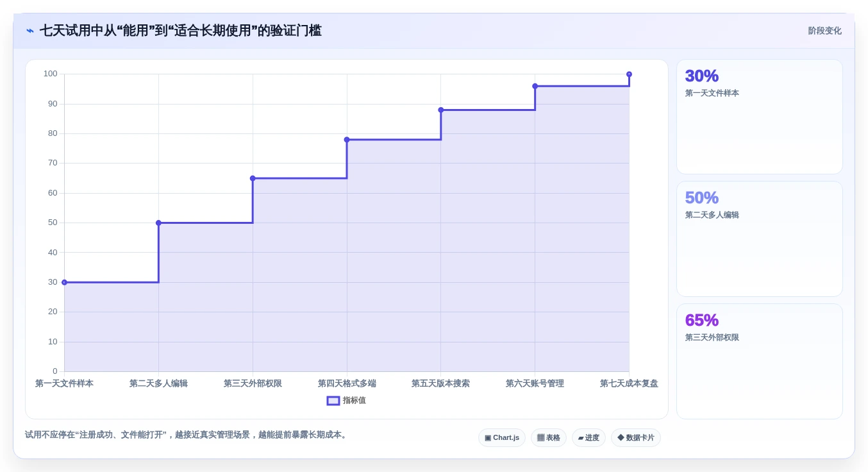The image size is (868, 472).
Task: Click the chart title text 七天试用中
Action: coord(72,31)
